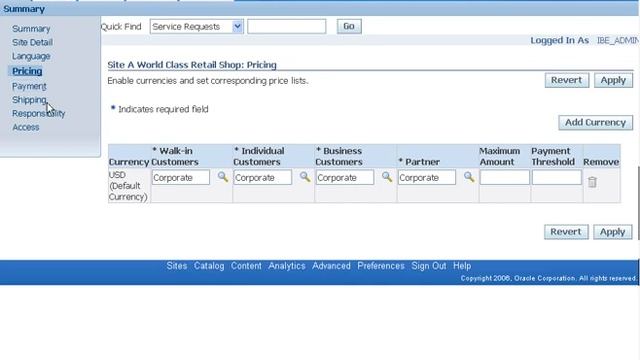640x360 pixels.
Task: Click the top Apply button
Action: 613,80
